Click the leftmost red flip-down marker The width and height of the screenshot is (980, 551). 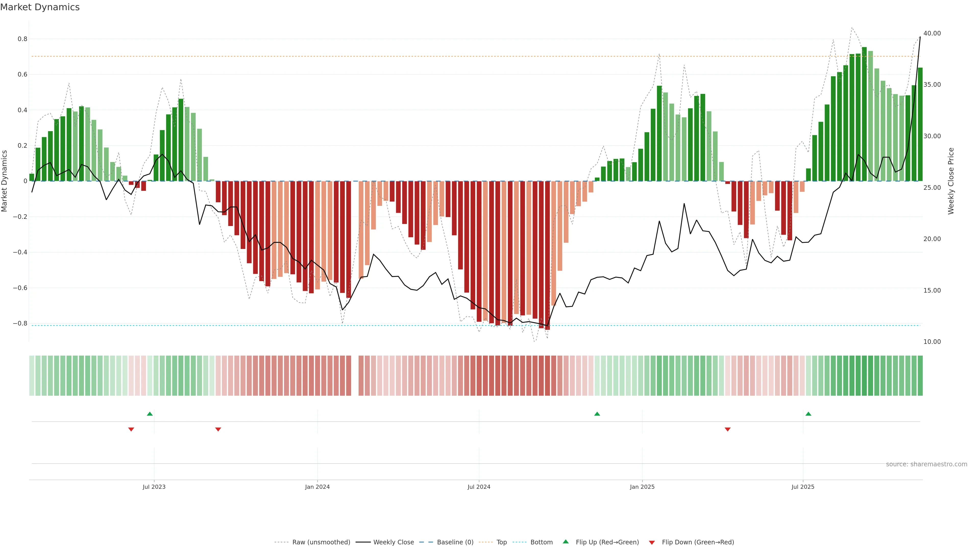(x=131, y=429)
